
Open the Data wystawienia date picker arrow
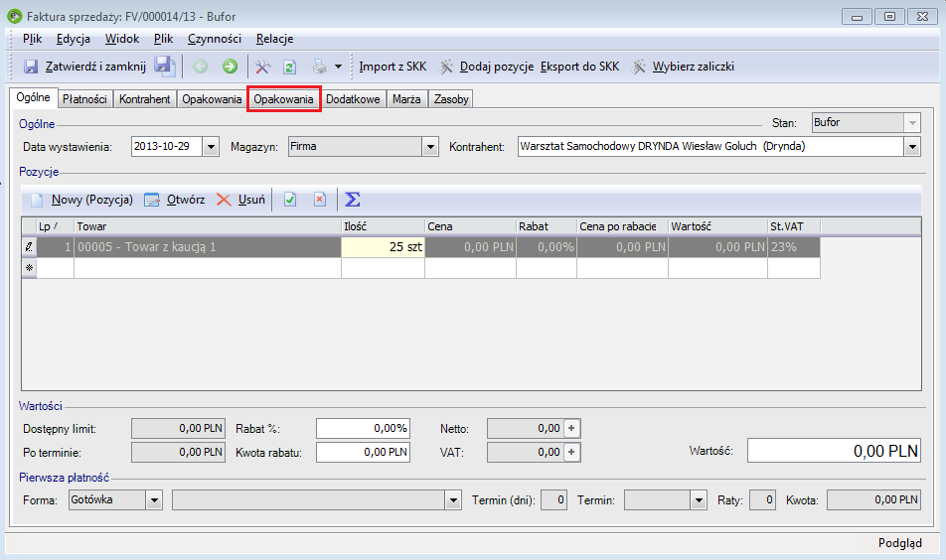coord(211,147)
